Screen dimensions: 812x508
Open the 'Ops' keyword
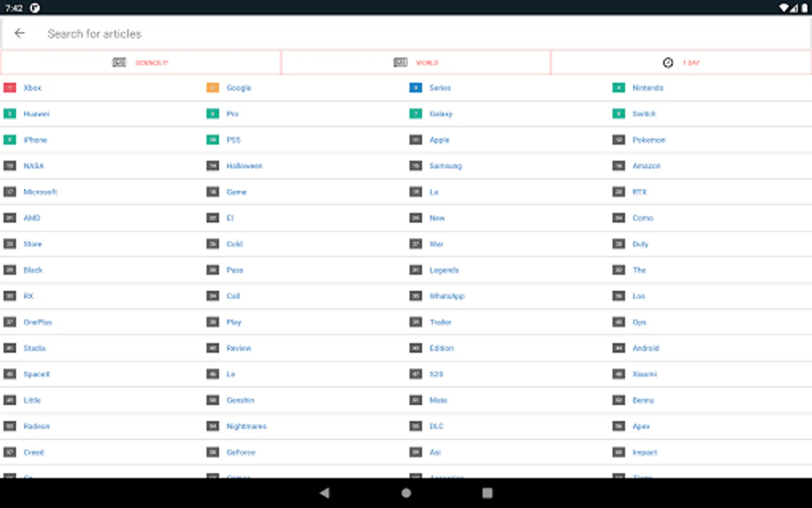(x=639, y=322)
